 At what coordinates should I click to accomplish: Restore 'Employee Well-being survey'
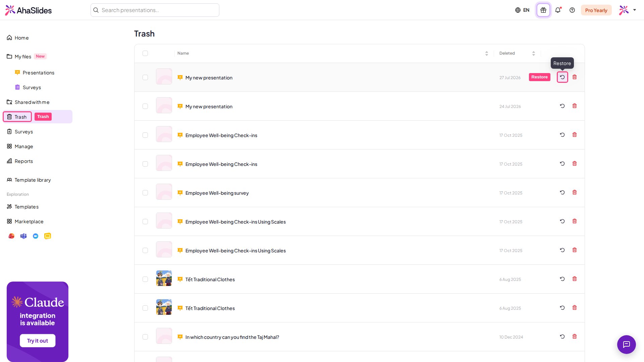point(562,192)
